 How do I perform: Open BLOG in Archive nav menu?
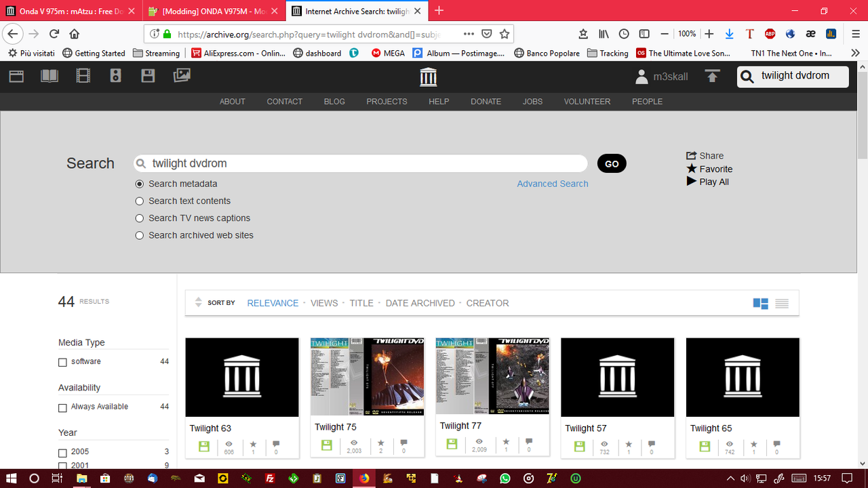point(334,102)
